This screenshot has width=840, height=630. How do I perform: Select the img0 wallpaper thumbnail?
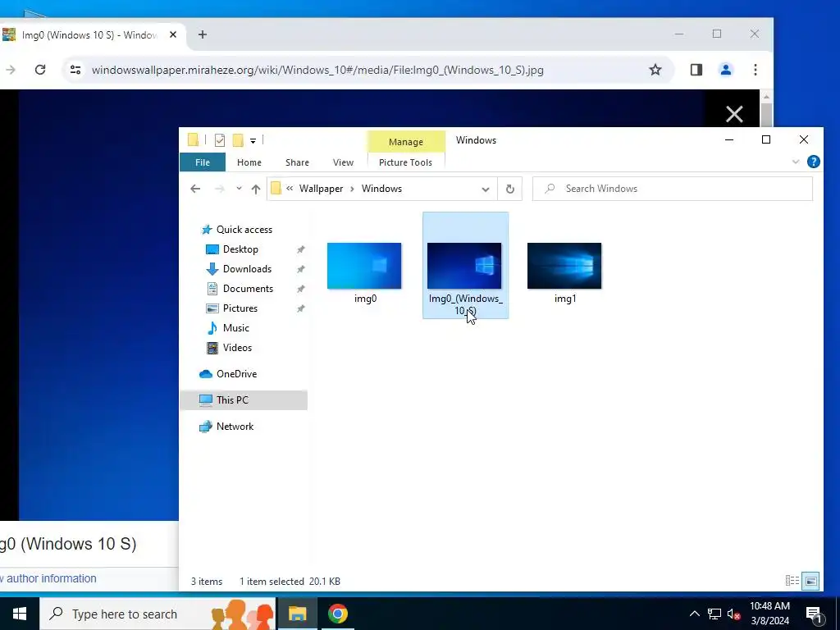point(364,266)
